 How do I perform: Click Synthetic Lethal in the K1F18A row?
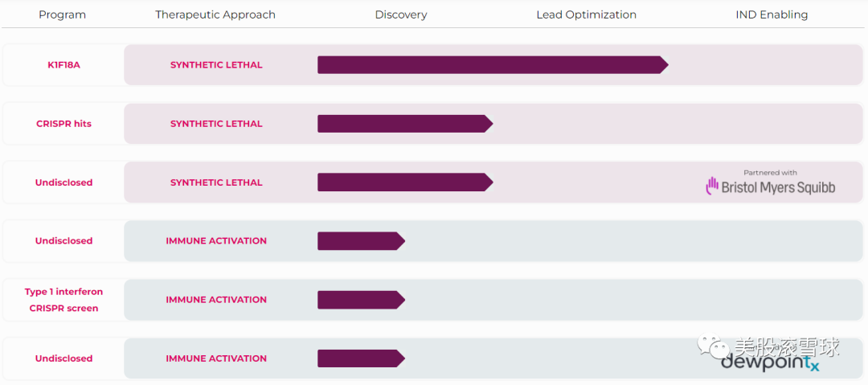point(216,65)
